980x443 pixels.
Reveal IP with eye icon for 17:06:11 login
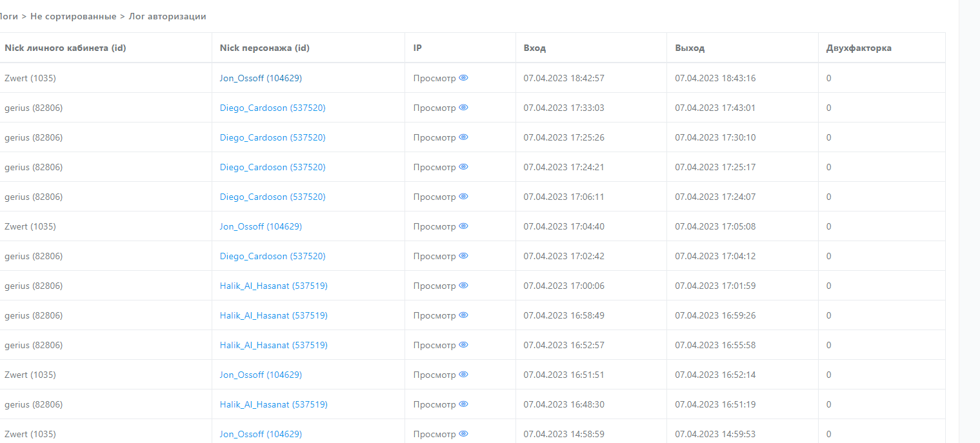(463, 197)
